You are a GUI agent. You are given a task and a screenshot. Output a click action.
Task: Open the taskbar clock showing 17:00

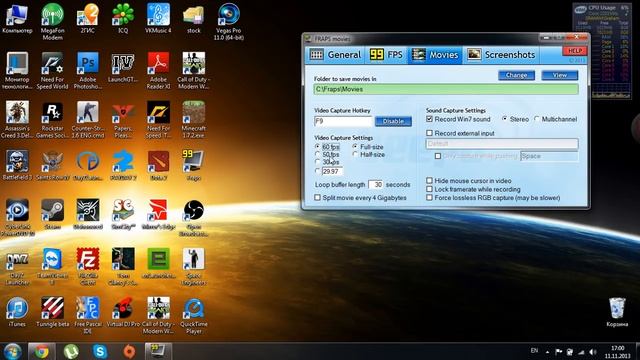(x=617, y=352)
